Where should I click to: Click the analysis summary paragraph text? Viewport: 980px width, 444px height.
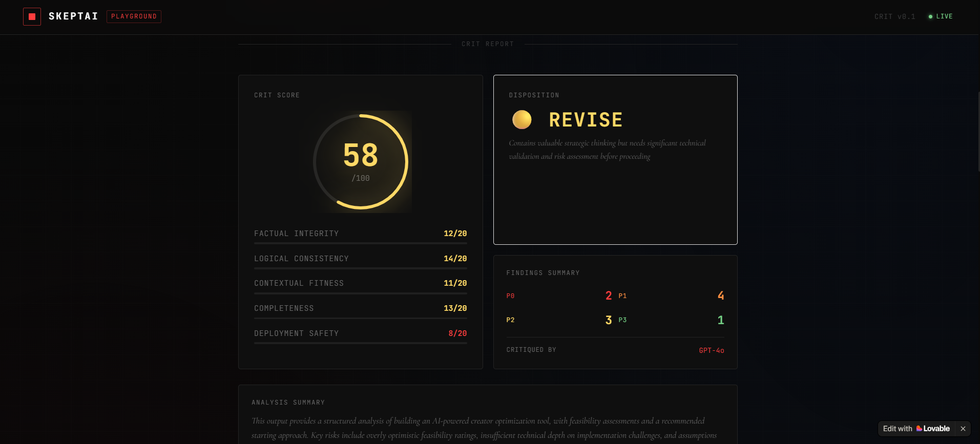coord(484,428)
